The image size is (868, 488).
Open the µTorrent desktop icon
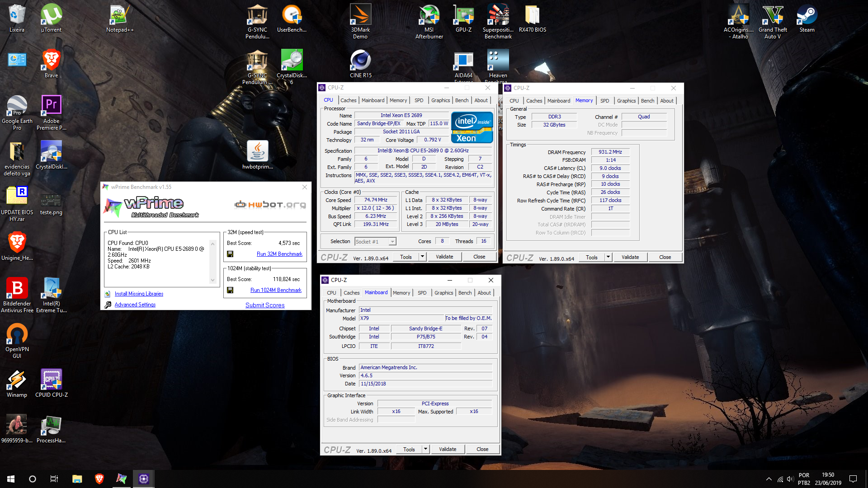[x=51, y=19]
